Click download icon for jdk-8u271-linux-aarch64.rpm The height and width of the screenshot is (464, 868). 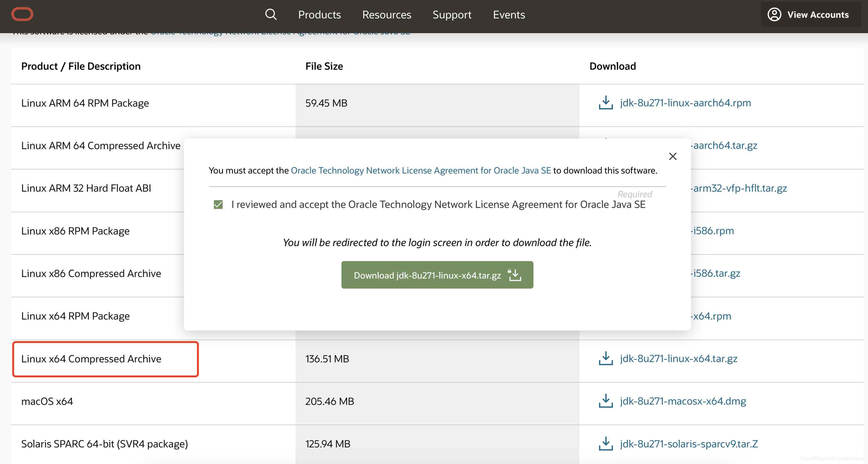coord(606,103)
